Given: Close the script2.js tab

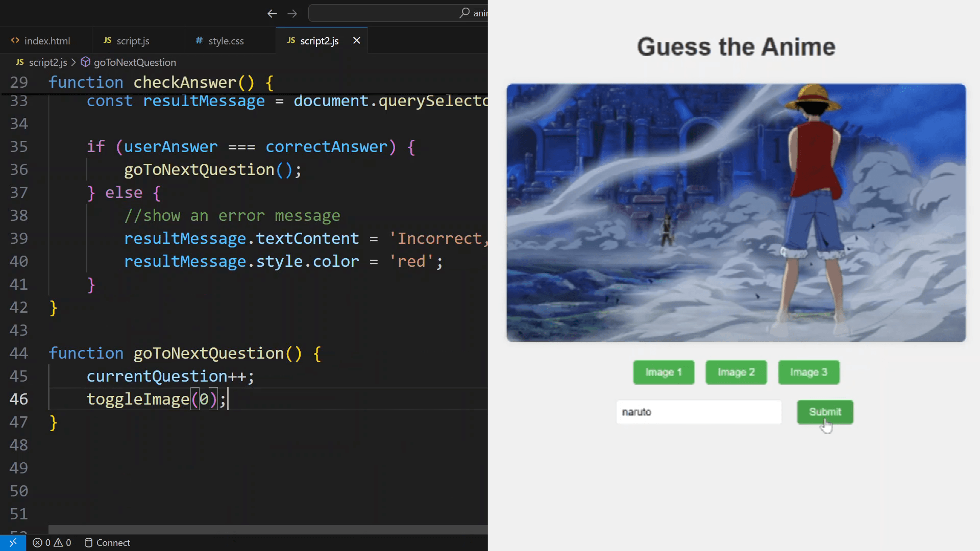Looking at the screenshot, I should click(x=357, y=40).
